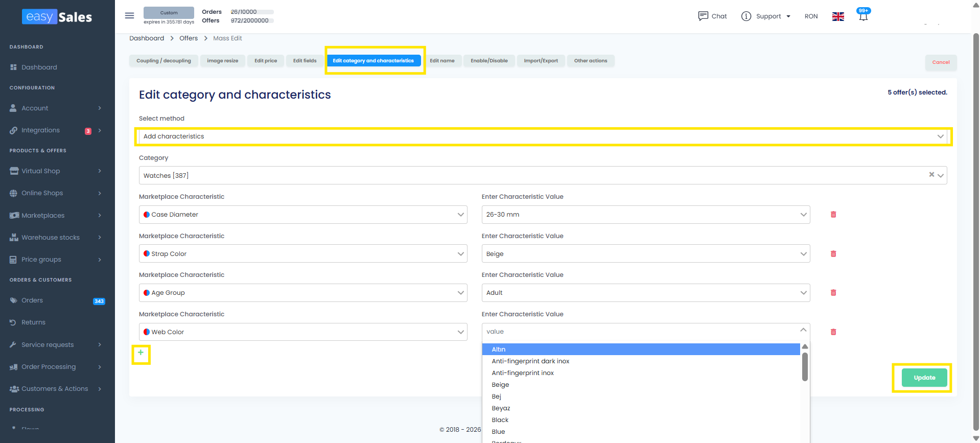Viewport: 980px width, 443px height.
Task: Click the Support info icon
Action: click(746, 16)
